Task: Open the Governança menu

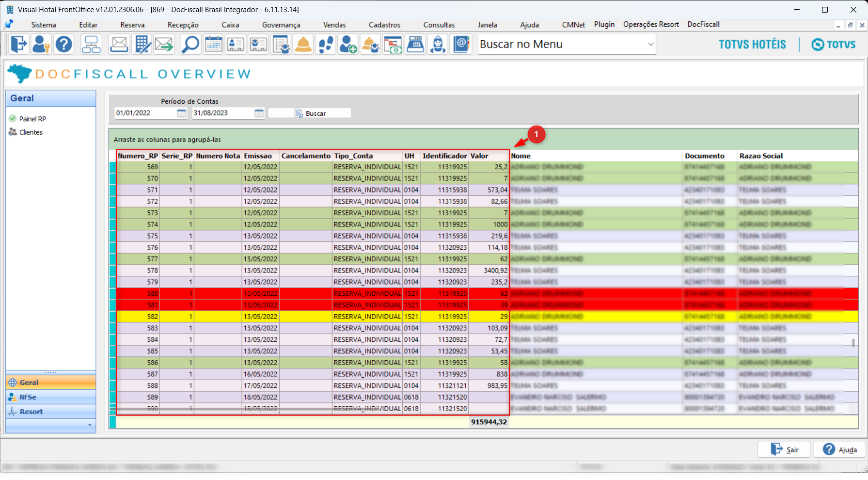Action: [281, 25]
